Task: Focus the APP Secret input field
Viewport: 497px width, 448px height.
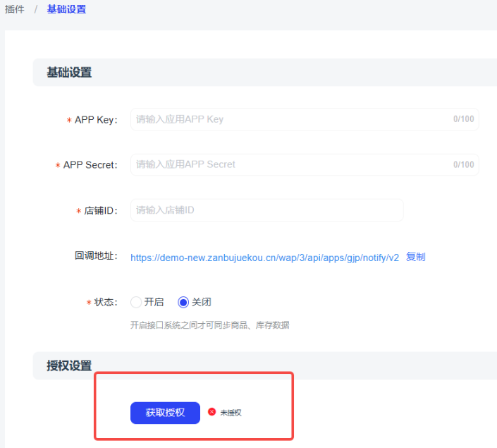Action: pos(289,164)
